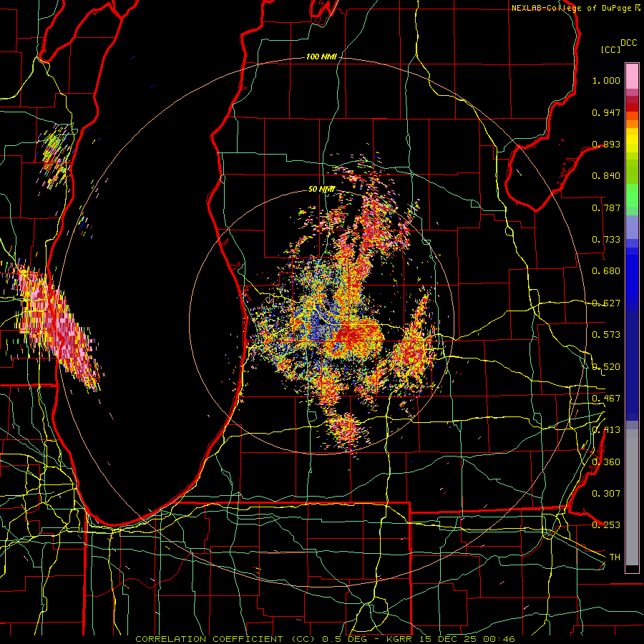Pick the light pink color bar segment

[x=632, y=76]
